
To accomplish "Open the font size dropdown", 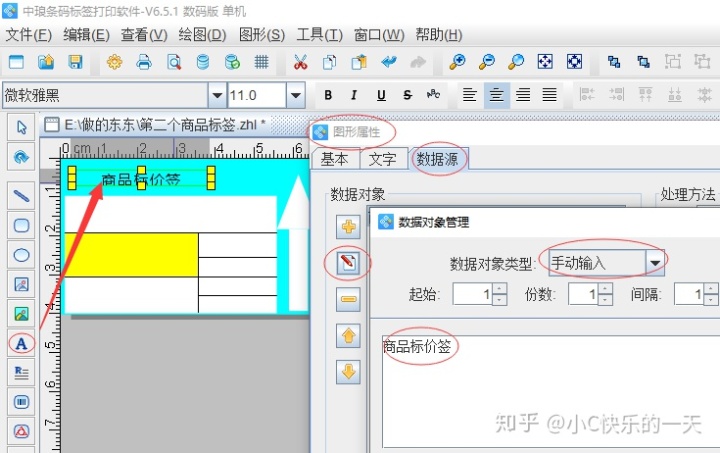I will pos(296,95).
